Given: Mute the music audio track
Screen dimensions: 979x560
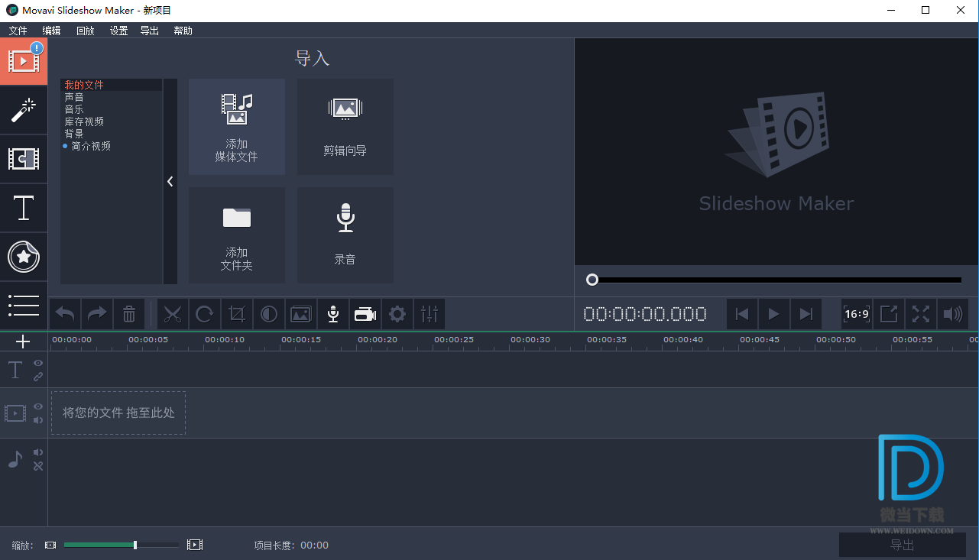Looking at the screenshot, I should click(x=37, y=452).
